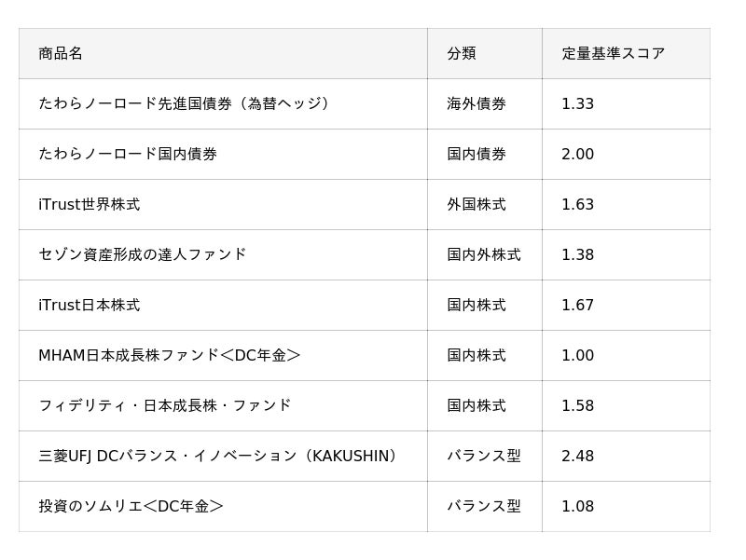The image size is (746, 560).
Task: Click フィデリティ・日本成長株・ファンド product cell
Action: click(x=165, y=405)
